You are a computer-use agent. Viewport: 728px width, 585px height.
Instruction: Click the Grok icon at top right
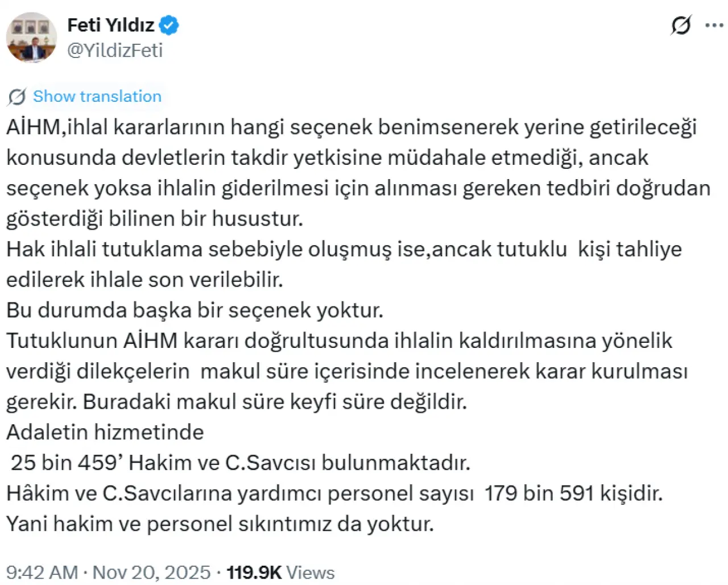(681, 26)
